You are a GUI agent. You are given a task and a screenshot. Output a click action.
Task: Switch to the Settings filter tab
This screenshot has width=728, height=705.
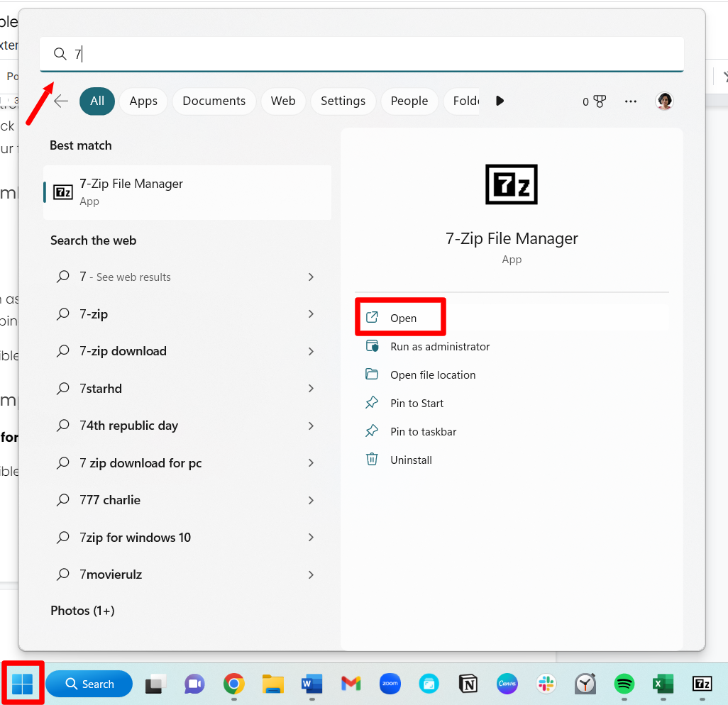343,101
